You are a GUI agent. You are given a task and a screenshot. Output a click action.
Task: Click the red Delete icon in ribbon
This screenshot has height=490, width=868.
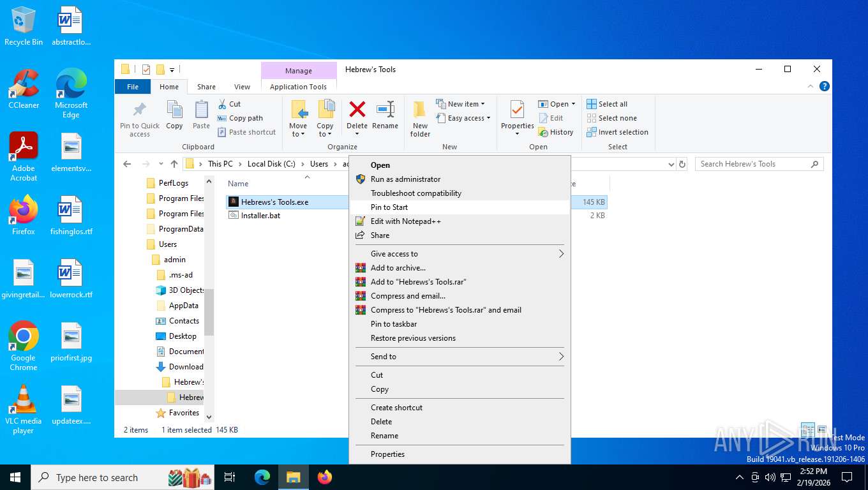[x=357, y=109]
